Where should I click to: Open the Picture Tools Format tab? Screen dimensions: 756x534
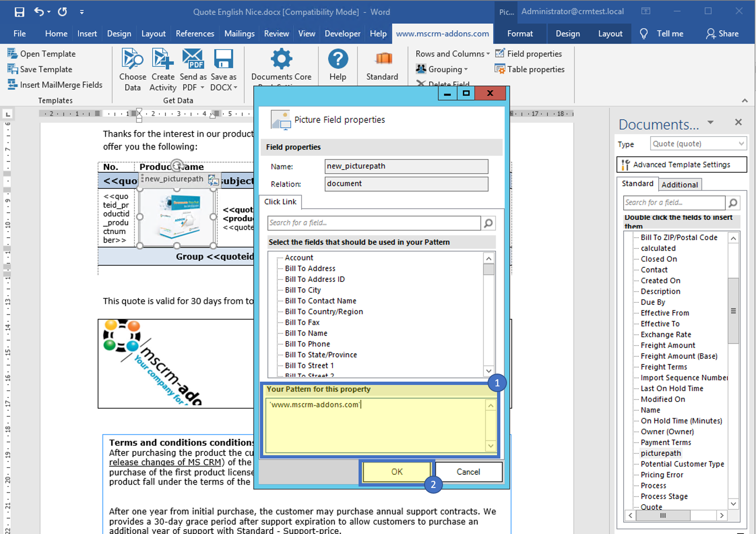(x=520, y=34)
